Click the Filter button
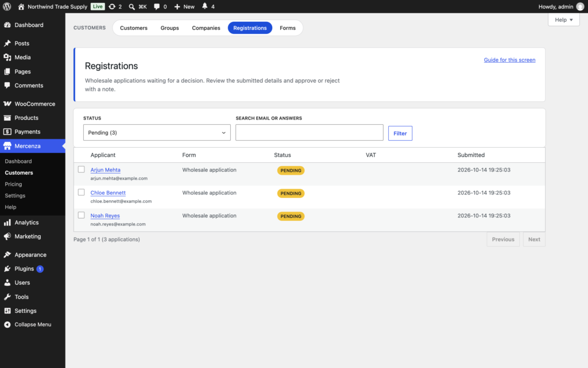 pos(400,133)
